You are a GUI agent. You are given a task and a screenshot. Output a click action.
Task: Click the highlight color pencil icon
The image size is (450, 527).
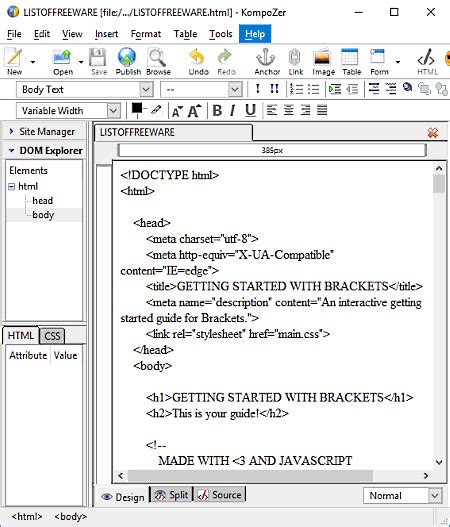(x=155, y=109)
